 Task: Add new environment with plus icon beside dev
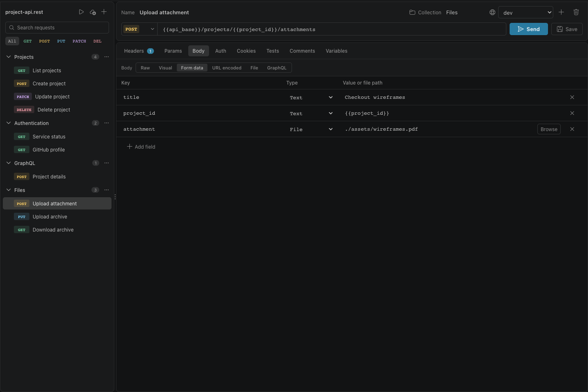coord(561,12)
